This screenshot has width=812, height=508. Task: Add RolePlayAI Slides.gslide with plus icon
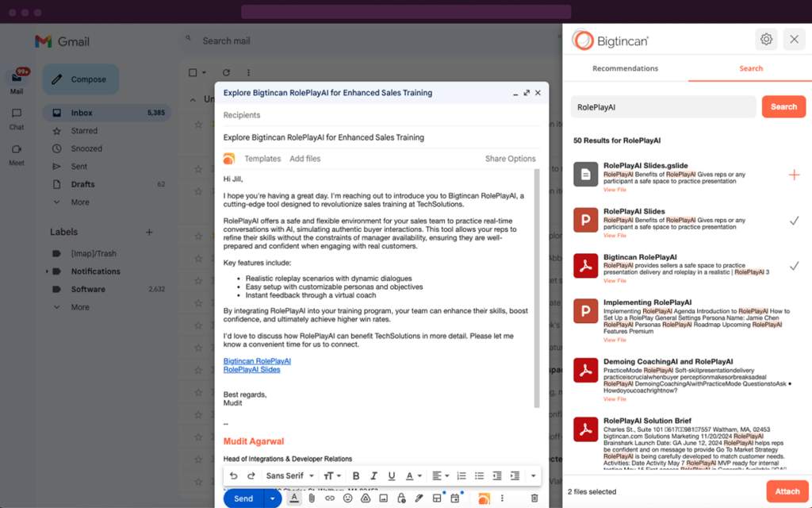[x=794, y=175]
